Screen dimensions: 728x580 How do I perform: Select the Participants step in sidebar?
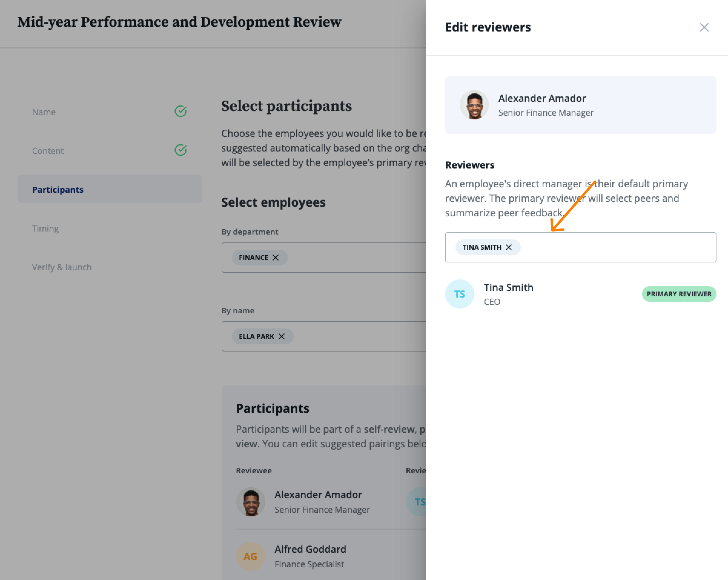110,189
